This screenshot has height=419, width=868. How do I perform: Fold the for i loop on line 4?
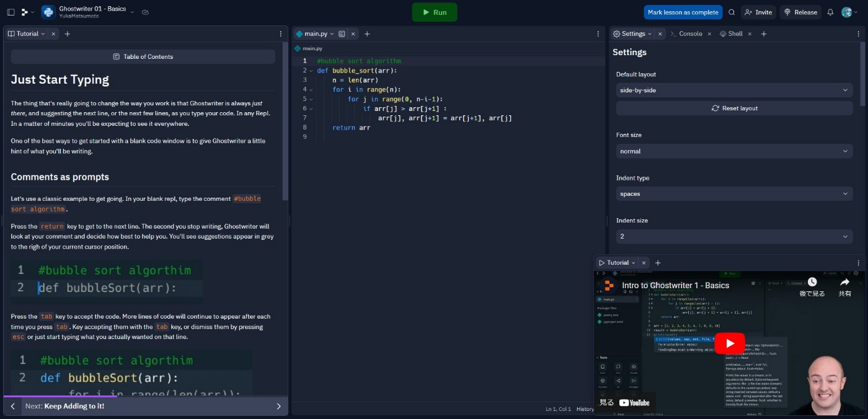click(x=311, y=89)
